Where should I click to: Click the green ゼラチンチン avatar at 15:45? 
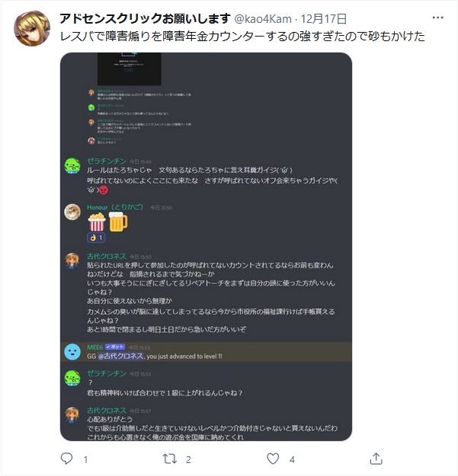[72, 166]
